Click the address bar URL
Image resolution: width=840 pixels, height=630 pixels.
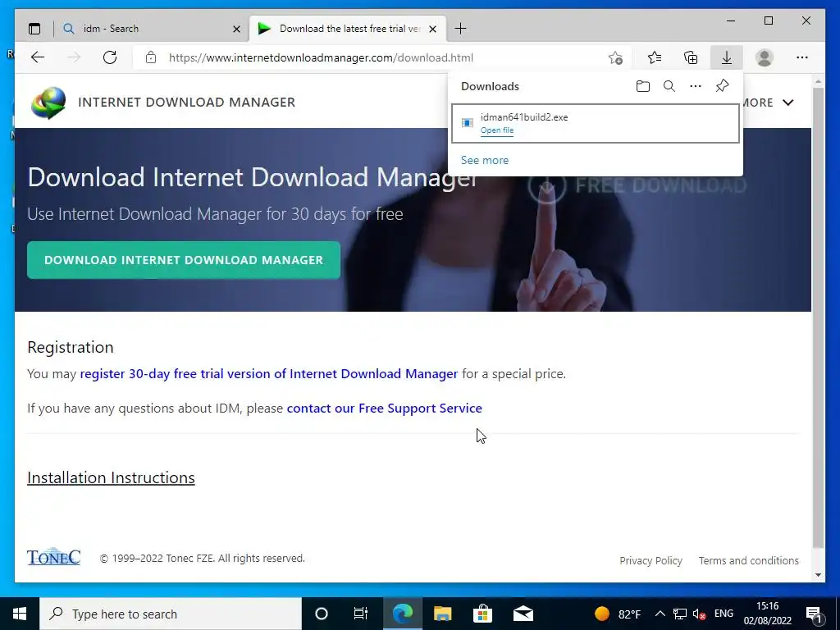point(321,57)
